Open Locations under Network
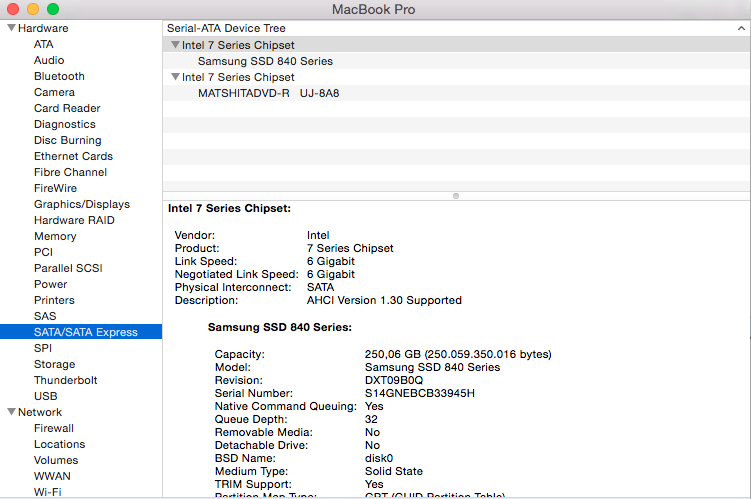The image size is (751, 499). coord(59,444)
